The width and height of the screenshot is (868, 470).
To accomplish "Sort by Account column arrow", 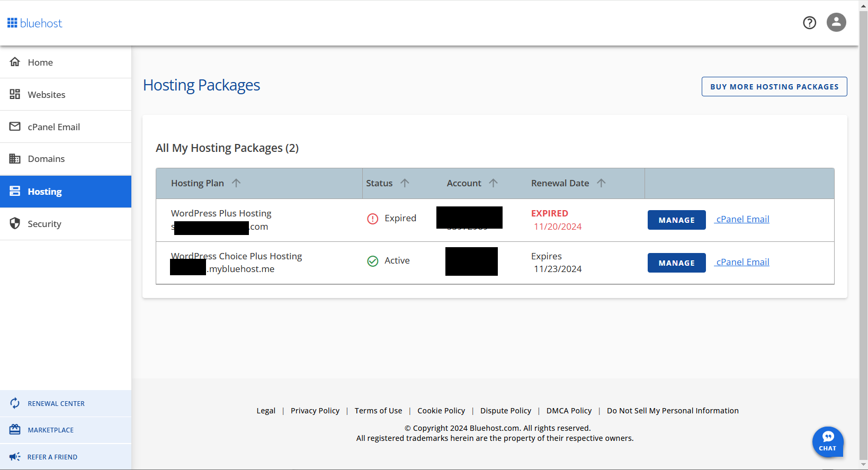I will point(493,183).
